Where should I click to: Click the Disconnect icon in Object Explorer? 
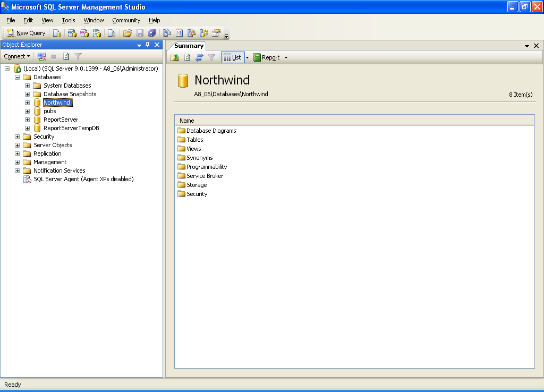point(41,56)
